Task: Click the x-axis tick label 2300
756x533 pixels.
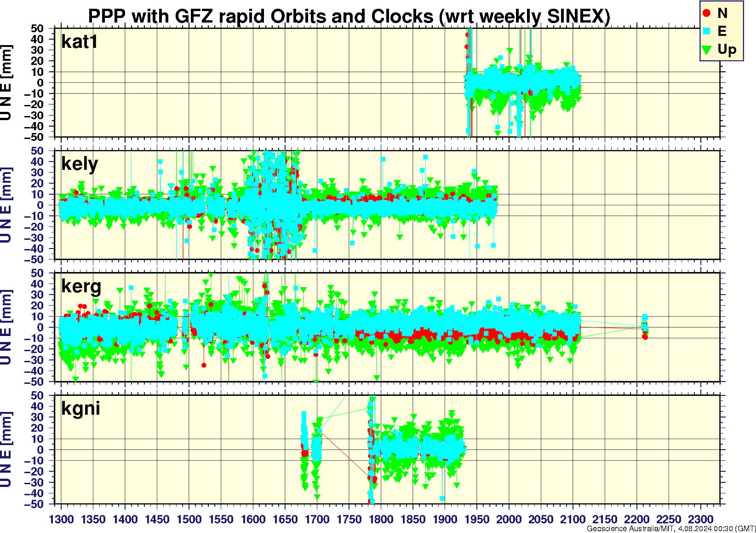Action: click(x=700, y=519)
